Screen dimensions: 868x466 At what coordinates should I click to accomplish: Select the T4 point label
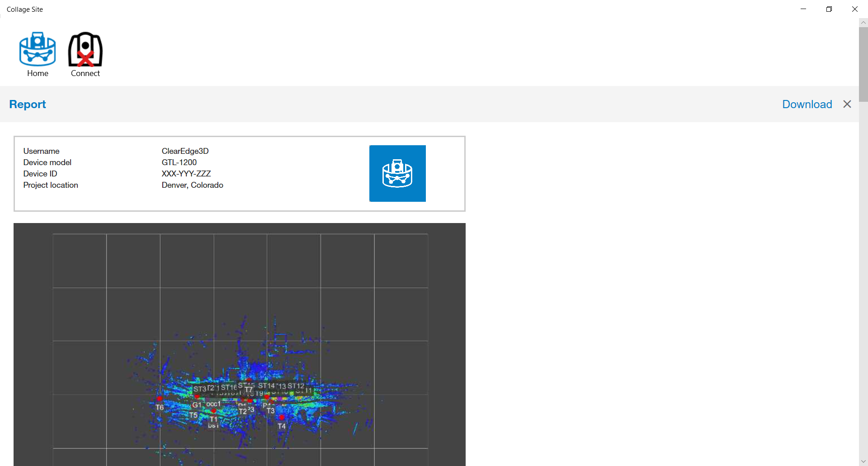[x=281, y=426]
